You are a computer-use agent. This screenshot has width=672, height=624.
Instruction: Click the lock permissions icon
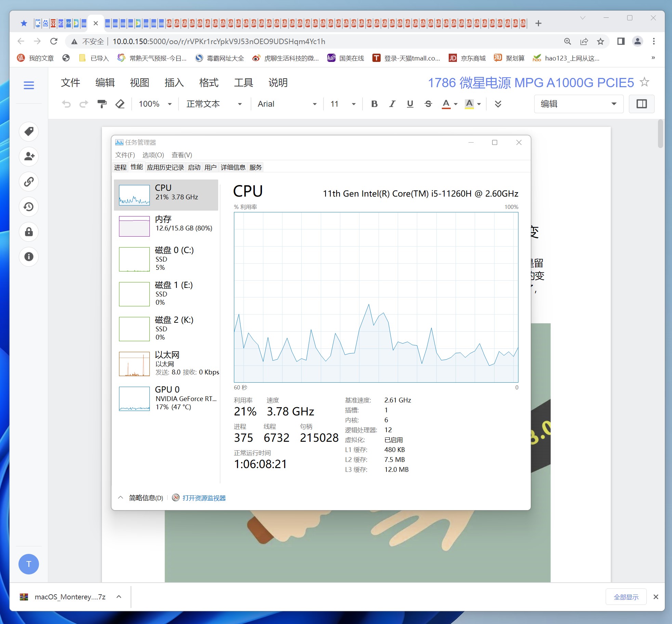click(x=29, y=232)
